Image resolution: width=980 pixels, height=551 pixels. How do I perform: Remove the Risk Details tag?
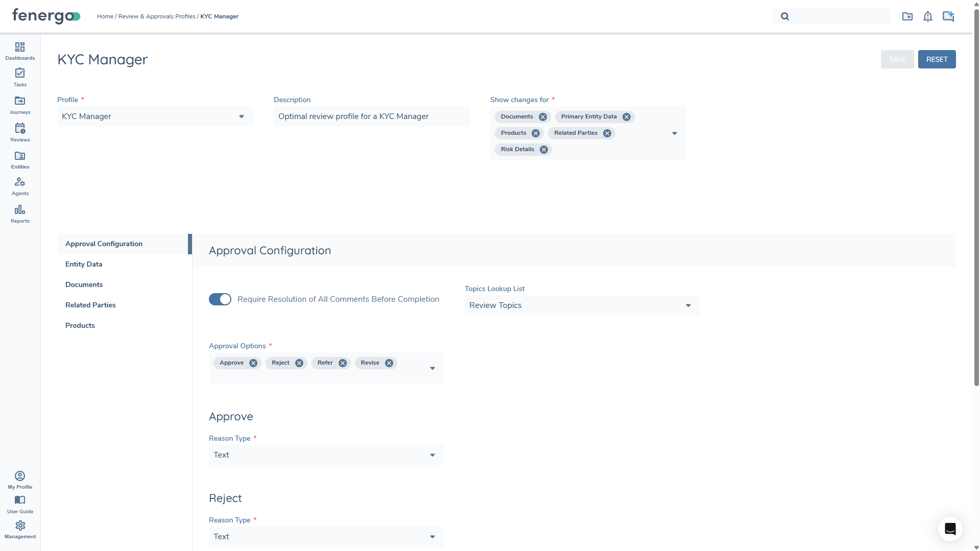[543, 149]
